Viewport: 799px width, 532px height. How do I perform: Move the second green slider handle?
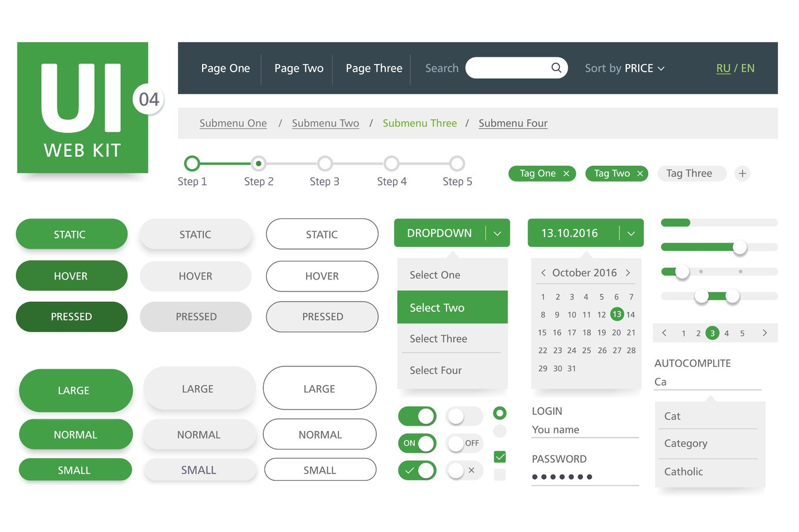740,248
